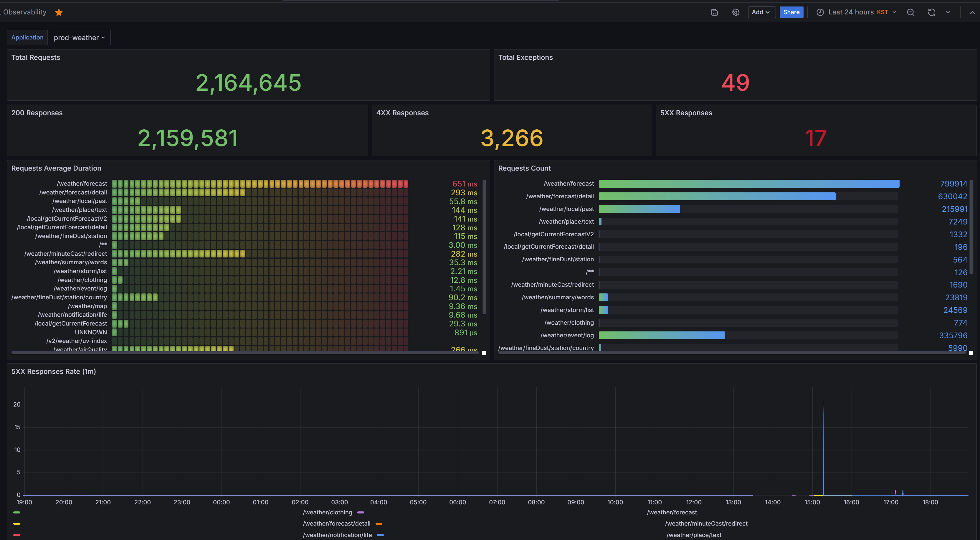
Task: Click the Share button
Action: (x=791, y=13)
